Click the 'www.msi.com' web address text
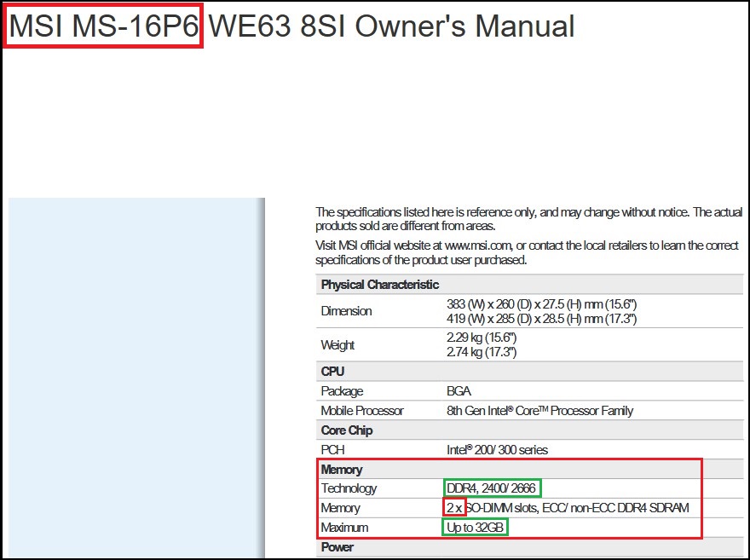Image resolution: width=750 pixels, height=560 pixels. tap(478, 245)
